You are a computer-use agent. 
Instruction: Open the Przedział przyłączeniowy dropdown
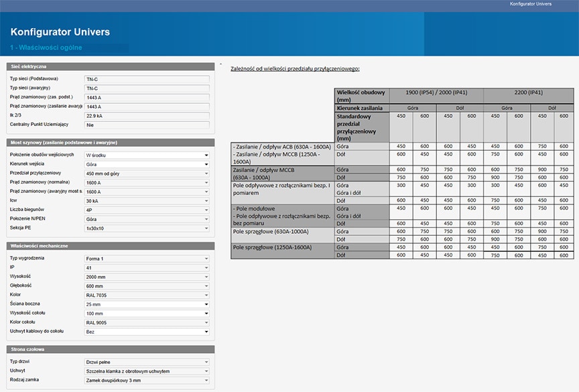point(147,173)
